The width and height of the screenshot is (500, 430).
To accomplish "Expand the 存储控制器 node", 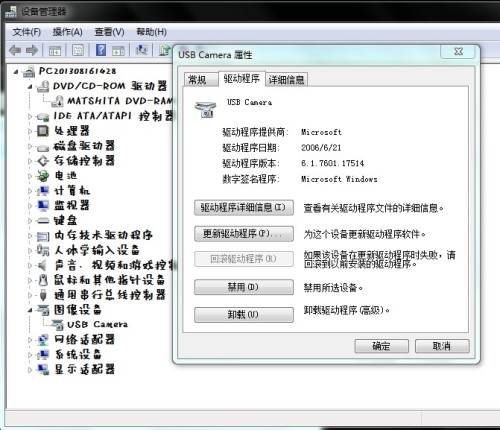I will (30, 161).
